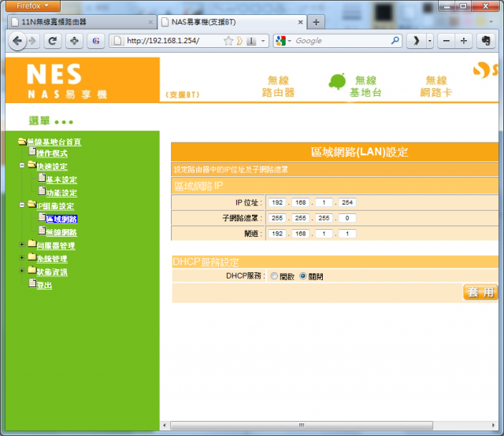Click the Forward arrow button

pos(32,41)
